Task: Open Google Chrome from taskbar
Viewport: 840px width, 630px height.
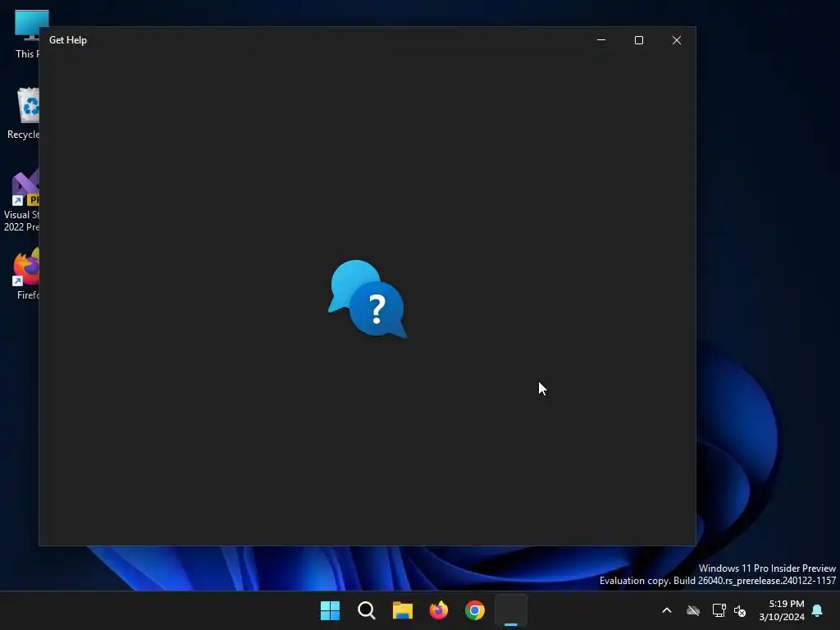Action: [x=475, y=610]
